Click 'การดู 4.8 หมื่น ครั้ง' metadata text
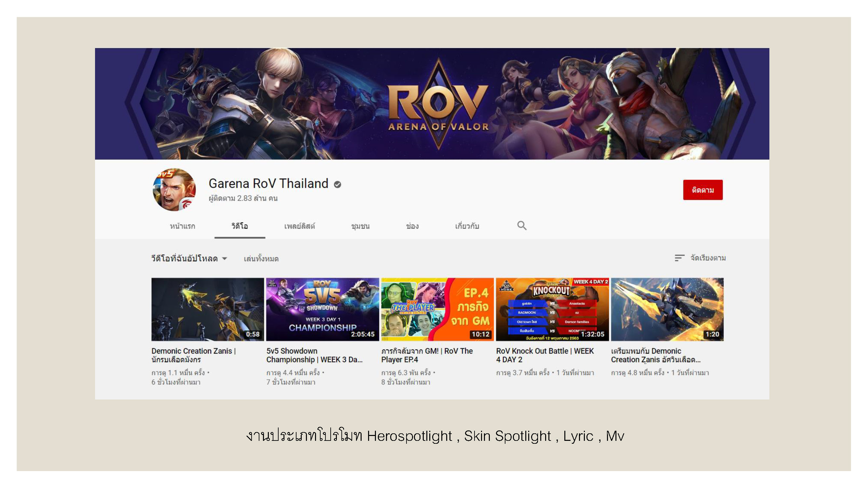This screenshot has height=488, width=868. 638,373
